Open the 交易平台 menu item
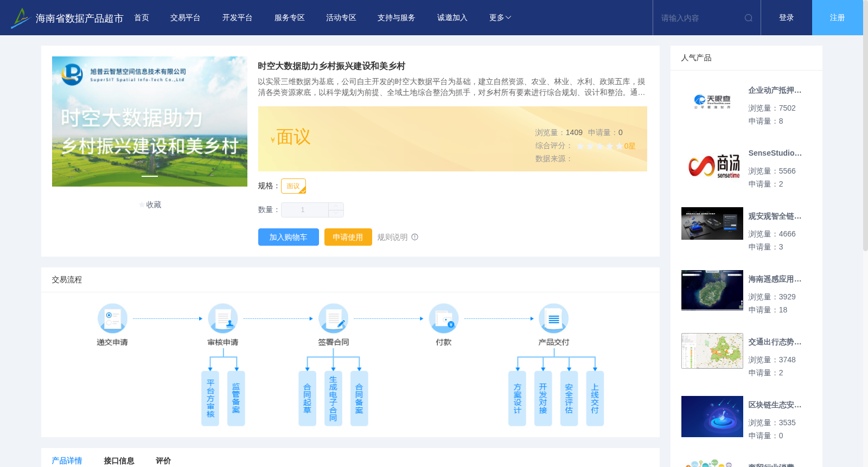This screenshot has height=467, width=868. tap(186, 18)
